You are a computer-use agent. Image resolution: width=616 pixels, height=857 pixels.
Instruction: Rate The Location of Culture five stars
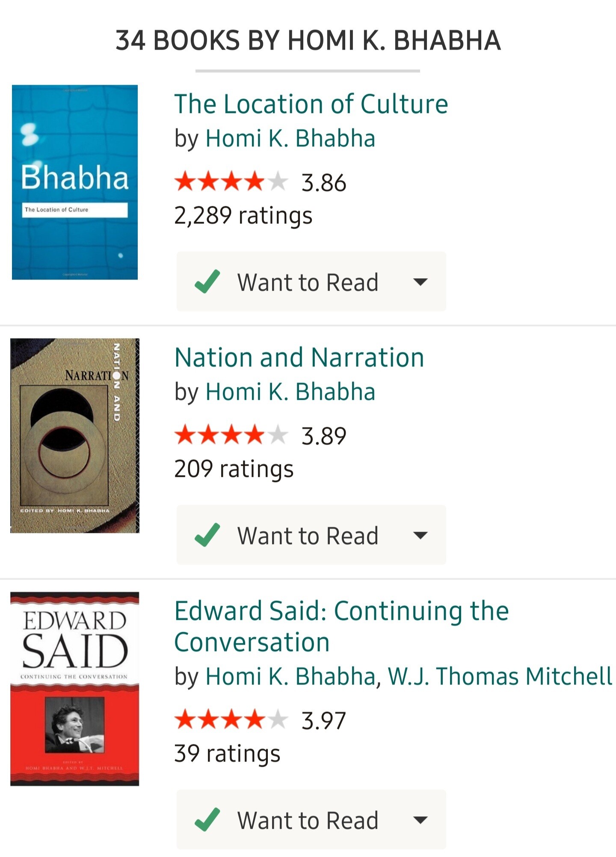[278, 182]
